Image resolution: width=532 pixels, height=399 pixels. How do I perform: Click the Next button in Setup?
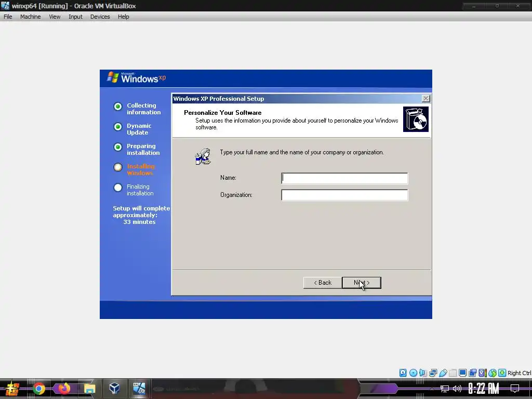362,283
